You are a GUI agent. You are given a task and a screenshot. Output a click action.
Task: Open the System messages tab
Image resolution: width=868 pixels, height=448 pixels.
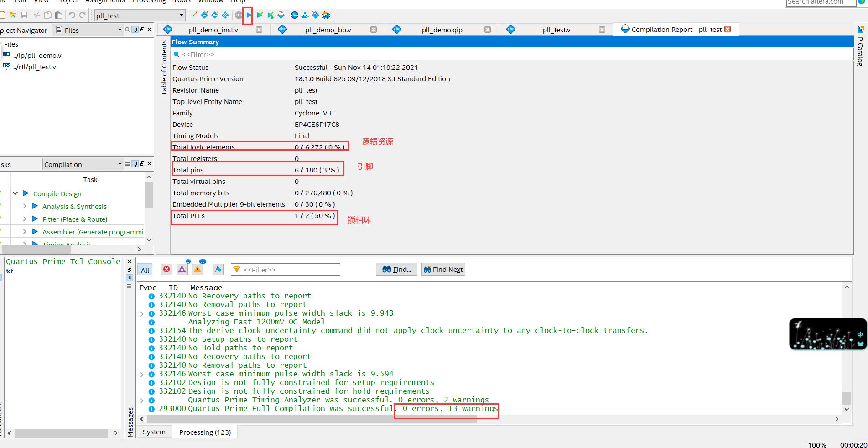154,432
